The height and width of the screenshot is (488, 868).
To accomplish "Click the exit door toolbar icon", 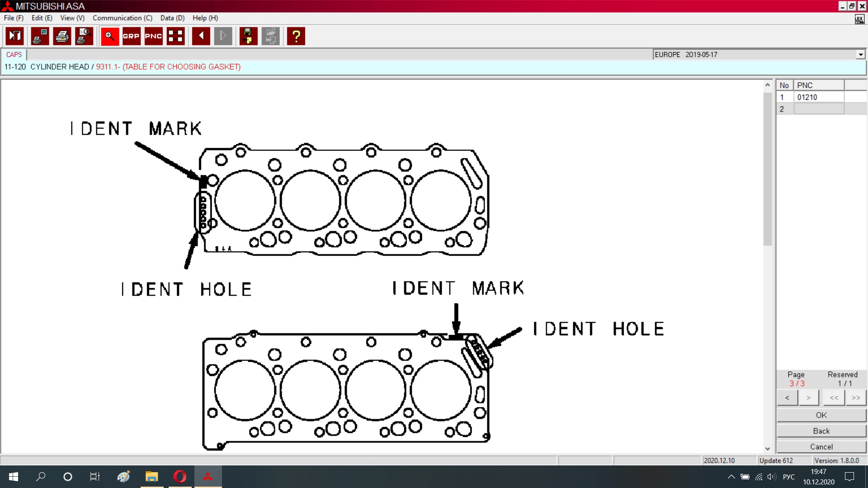I will (14, 36).
